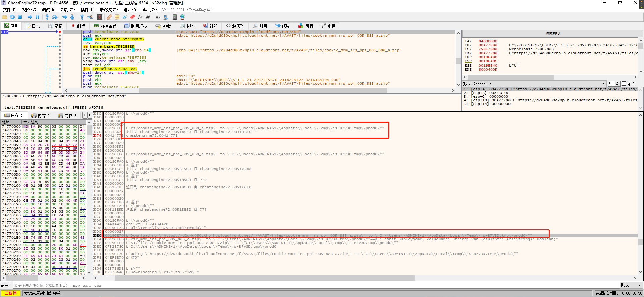Select the EAX register value 84000000

(488, 41)
